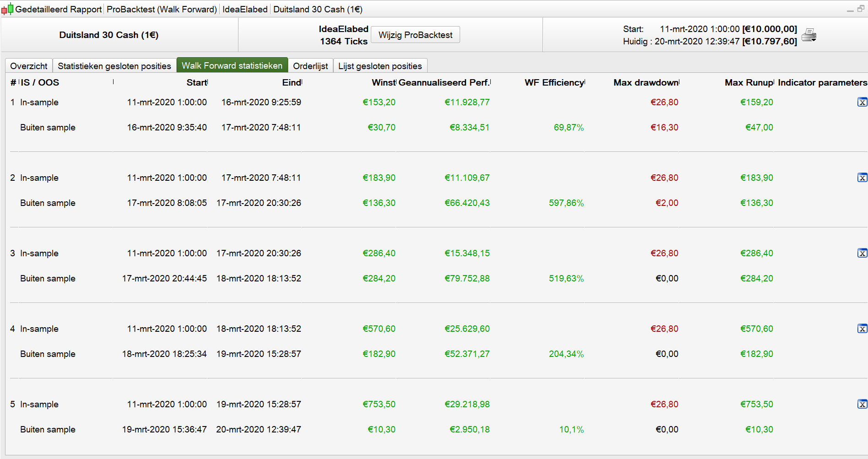Screen dimensions: 868x459
Task: Click the Winst column header
Action: click(383, 82)
